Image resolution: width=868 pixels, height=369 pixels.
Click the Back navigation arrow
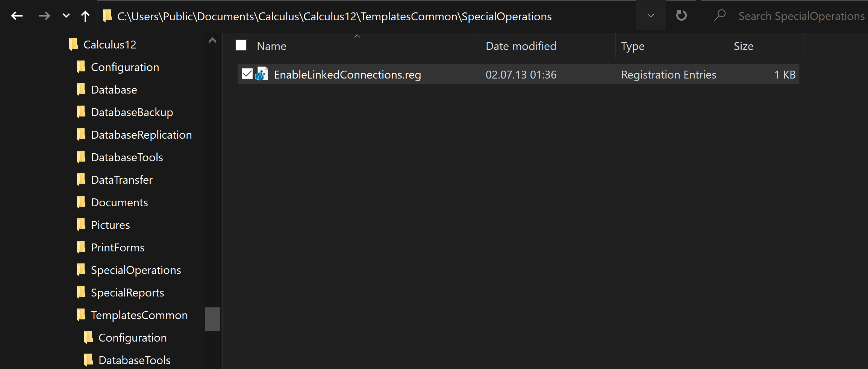[x=17, y=16]
